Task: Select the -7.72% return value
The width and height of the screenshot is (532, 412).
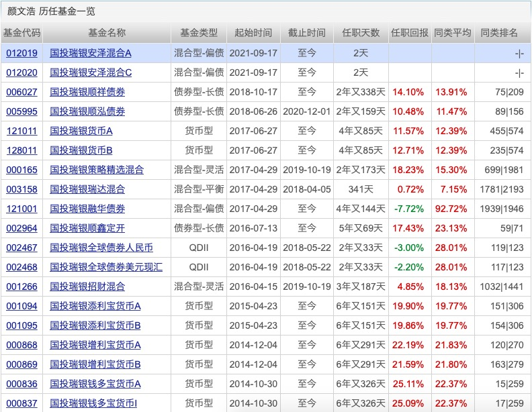Action: coord(409,209)
